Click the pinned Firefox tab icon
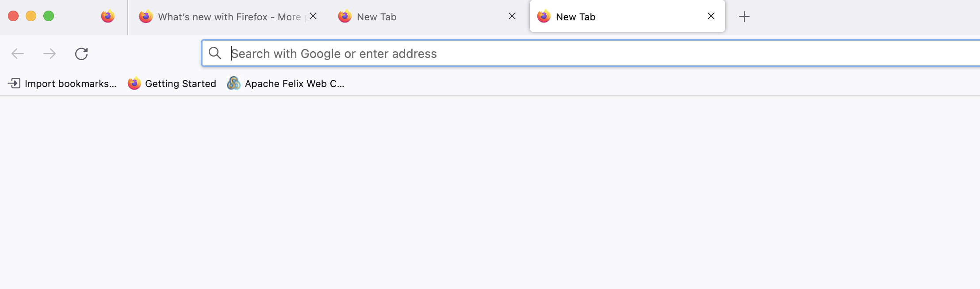This screenshot has height=289, width=980. click(x=108, y=17)
